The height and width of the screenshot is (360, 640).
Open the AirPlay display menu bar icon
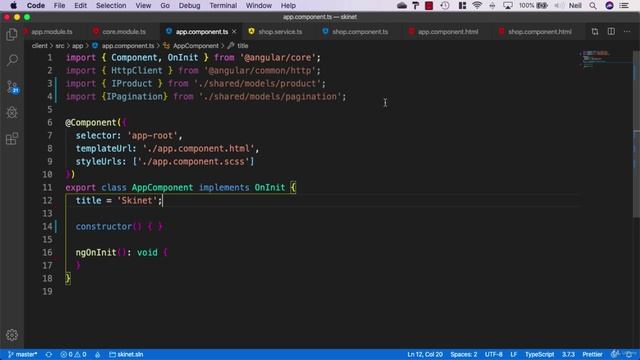[x=508, y=5]
